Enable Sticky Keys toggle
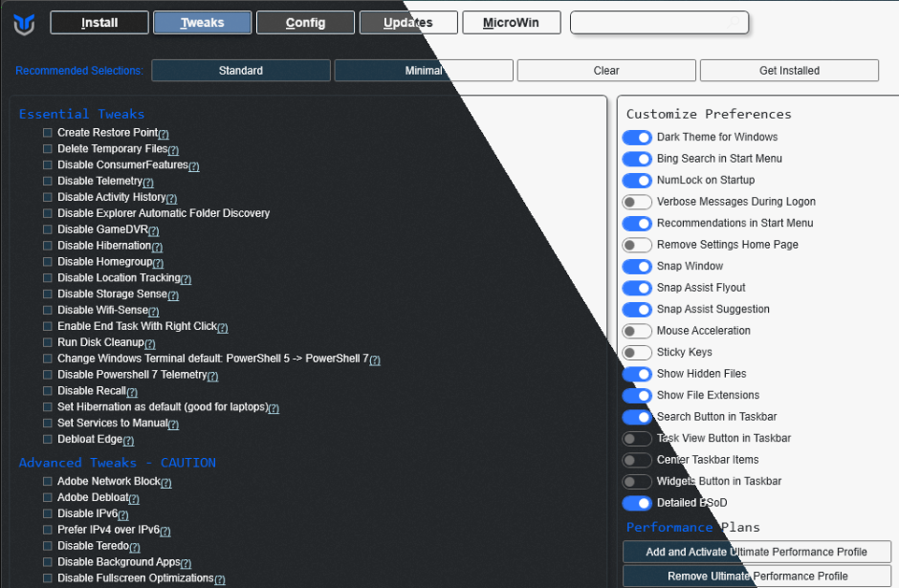This screenshot has height=588, width=899. (637, 353)
